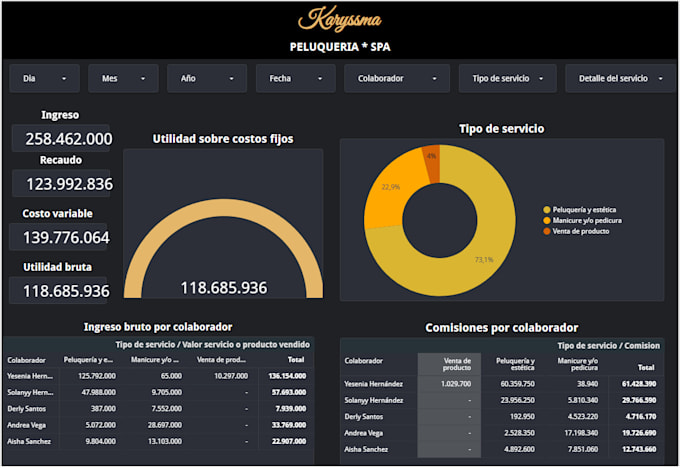Click the total 57.693.000
Screen dimensions: 680x468
coord(289,393)
